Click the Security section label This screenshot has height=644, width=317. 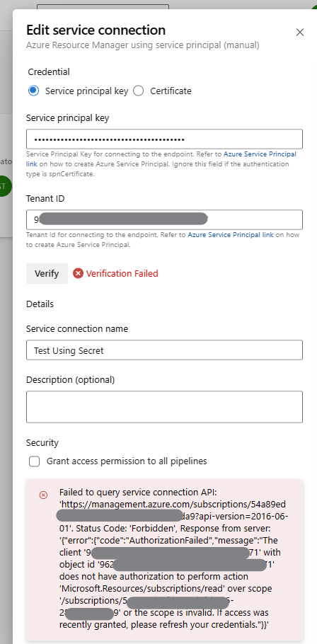(42, 443)
